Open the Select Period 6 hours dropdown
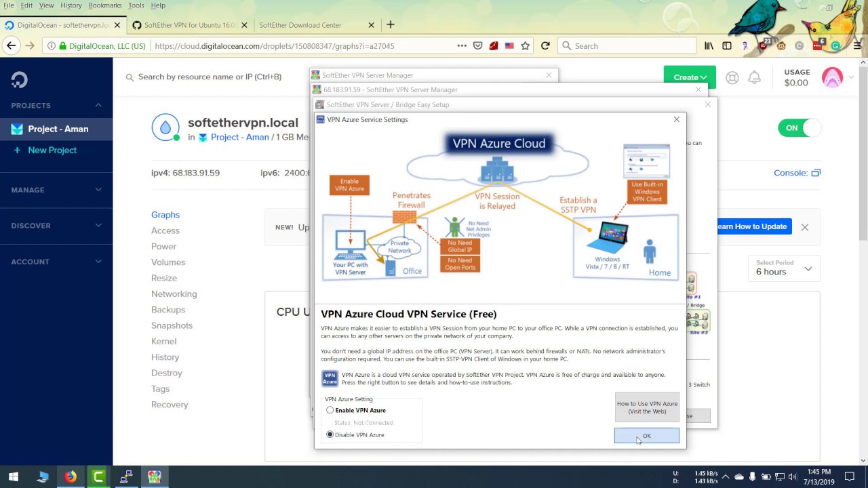This screenshot has height=488, width=868. point(783,268)
